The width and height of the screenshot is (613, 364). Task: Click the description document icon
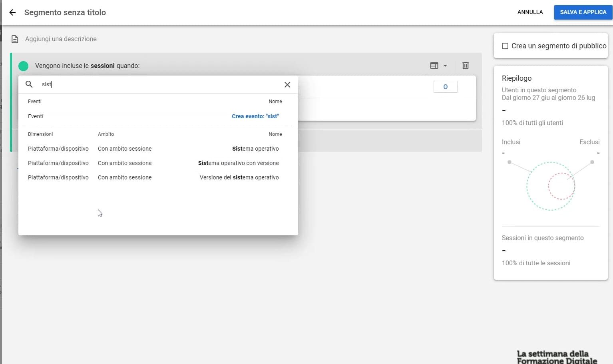tap(15, 39)
